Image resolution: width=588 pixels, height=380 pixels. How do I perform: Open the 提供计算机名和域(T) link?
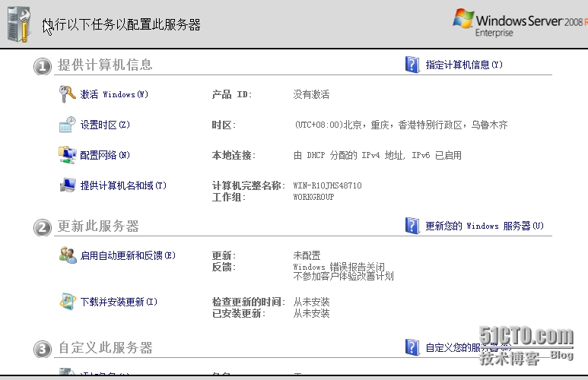tap(123, 185)
